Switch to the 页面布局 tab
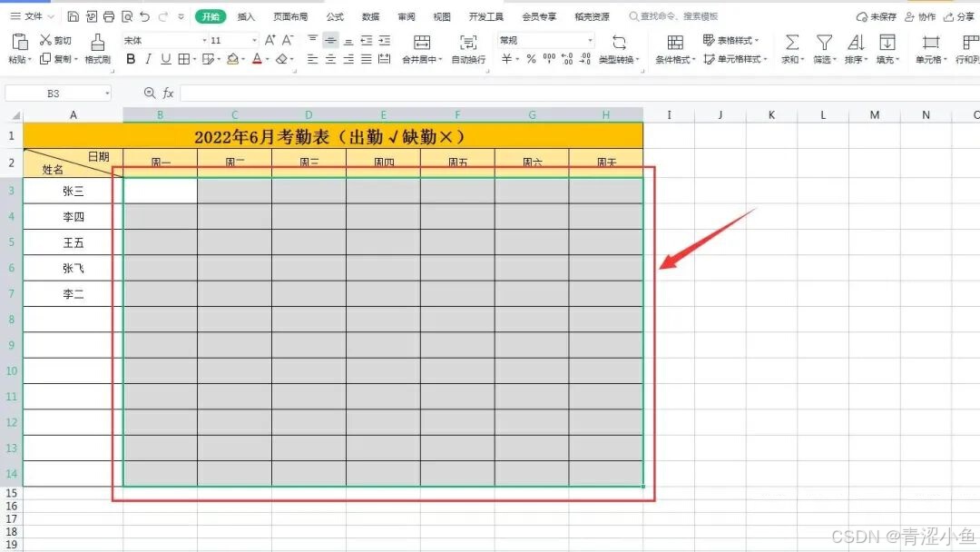The height and width of the screenshot is (552, 980). tap(290, 16)
